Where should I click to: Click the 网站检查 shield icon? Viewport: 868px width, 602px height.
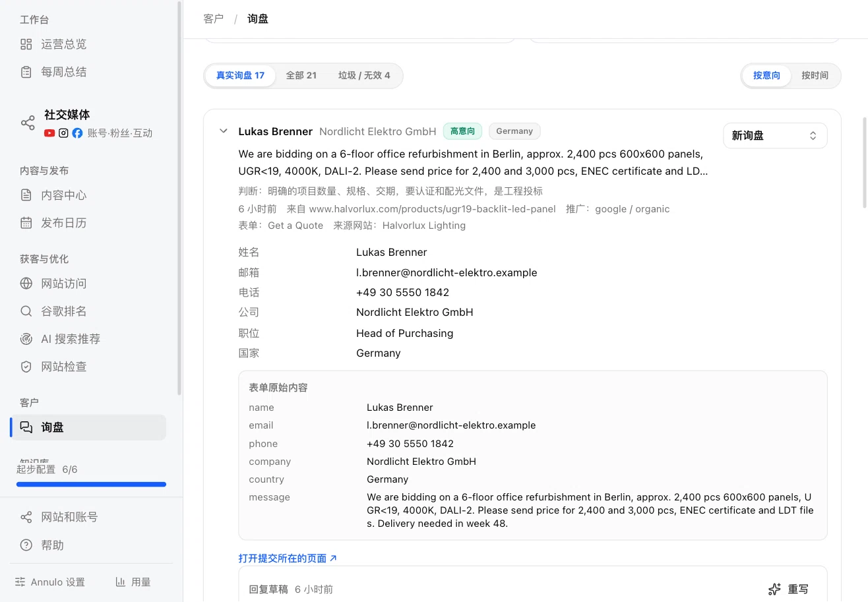(26, 367)
